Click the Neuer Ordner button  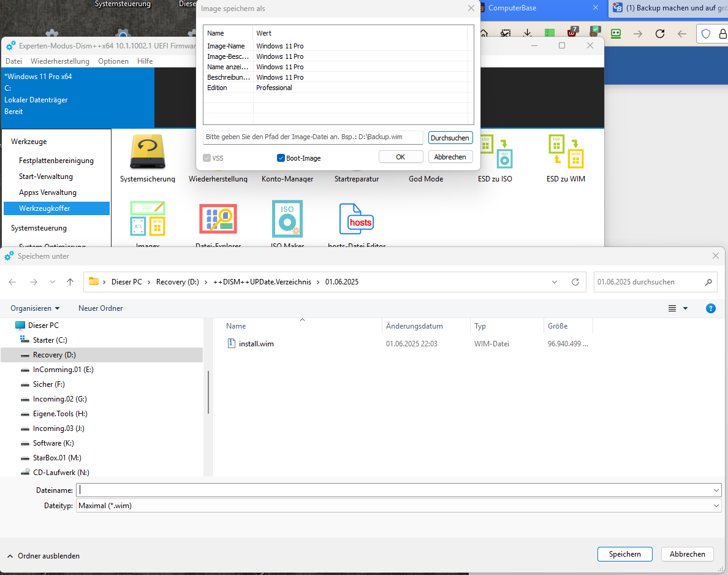pyautogui.click(x=100, y=308)
